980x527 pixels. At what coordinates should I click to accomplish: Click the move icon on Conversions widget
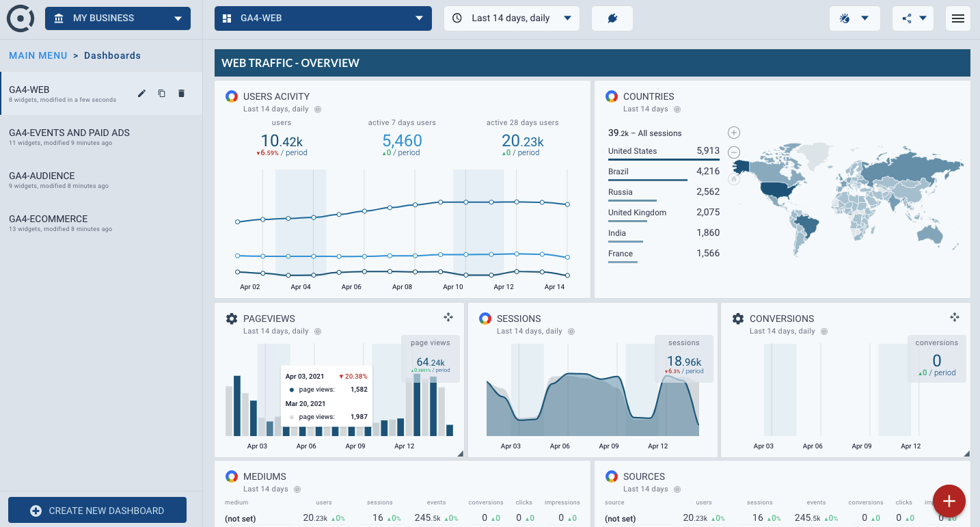pos(955,317)
